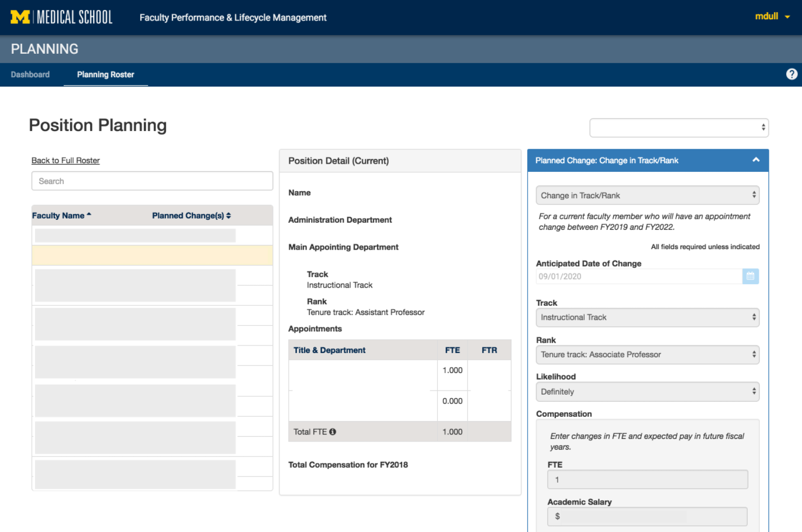Open the mdull user menu
Screen dimensions: 802x532
pos(772,16)
